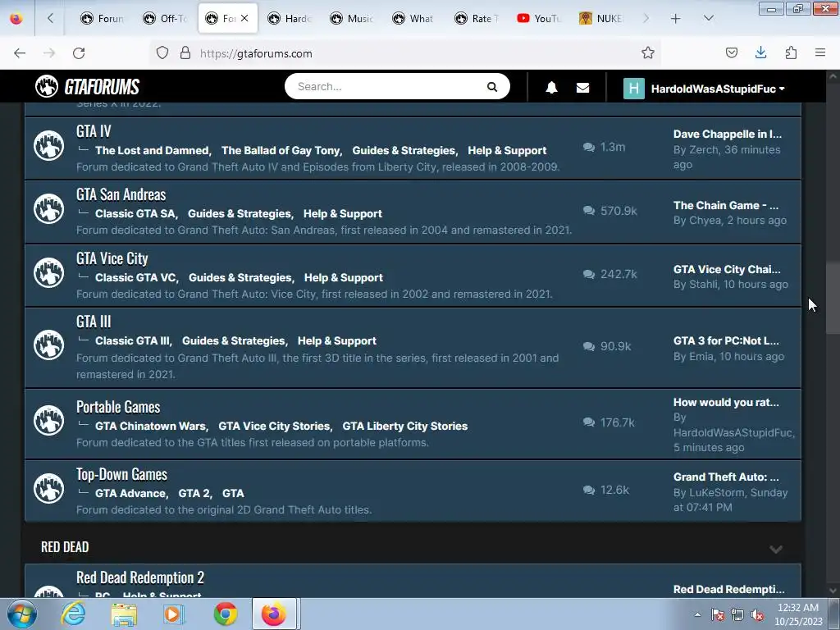Open Help & Support under GTA III
The image size is (840, 630).
click(x=336, y=340)
